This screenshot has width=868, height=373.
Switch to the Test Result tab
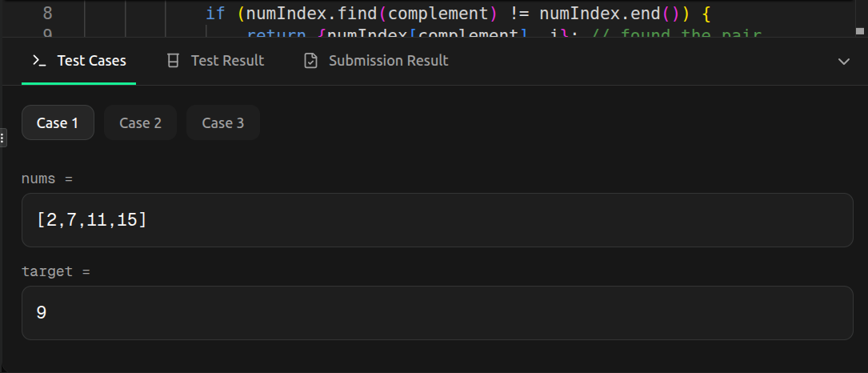click(x=216, y=61)
